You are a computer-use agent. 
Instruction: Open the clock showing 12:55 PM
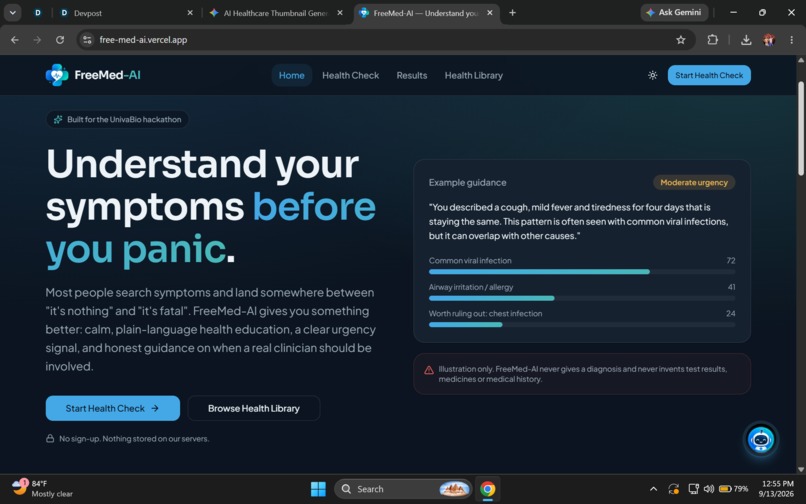tap(776, 489)
